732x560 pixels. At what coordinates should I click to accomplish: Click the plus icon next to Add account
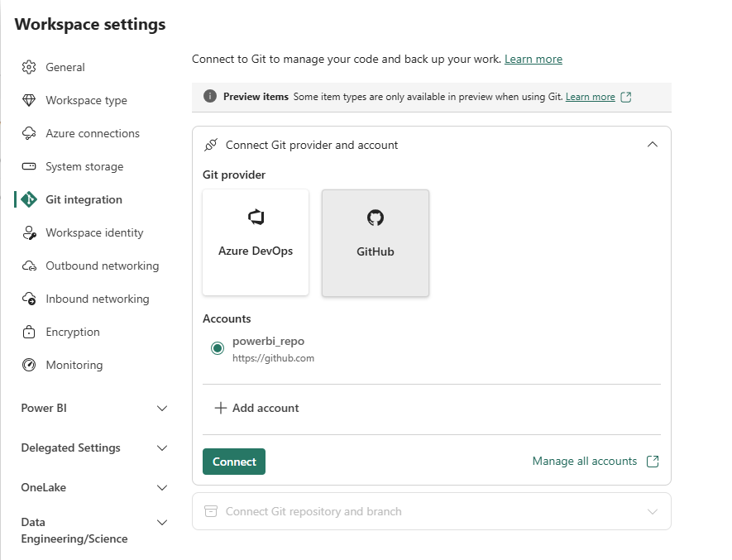220,408
